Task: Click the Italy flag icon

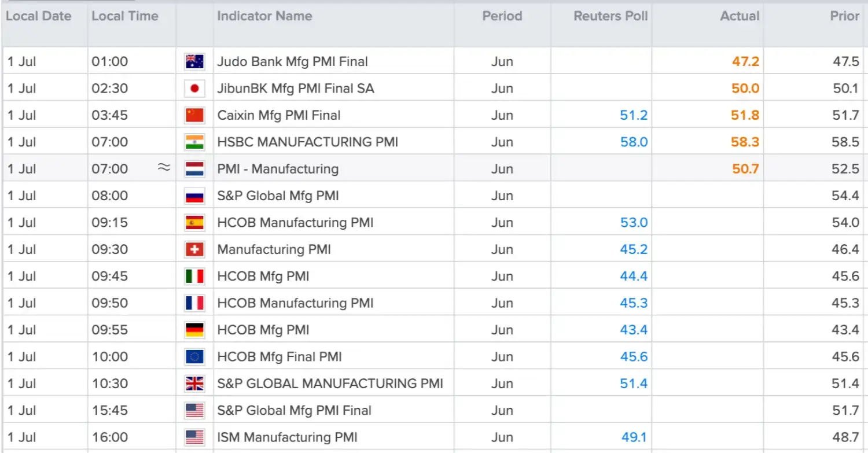Action: [x=194, y=277]
